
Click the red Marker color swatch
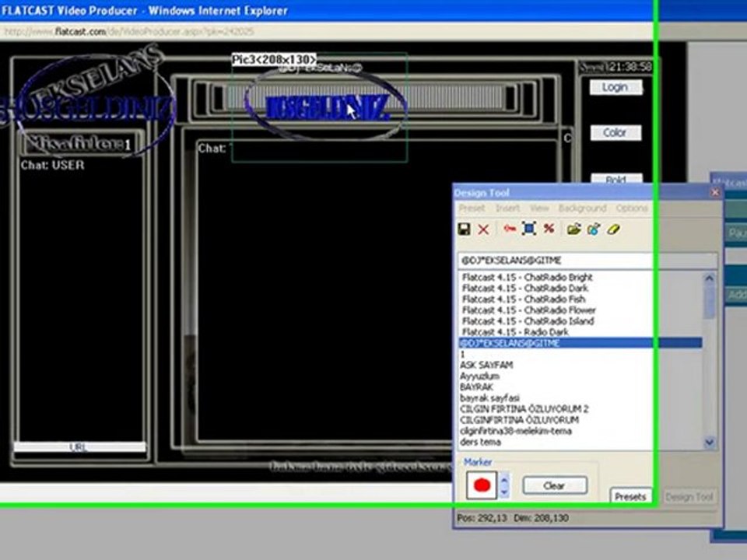click(482, 485)
